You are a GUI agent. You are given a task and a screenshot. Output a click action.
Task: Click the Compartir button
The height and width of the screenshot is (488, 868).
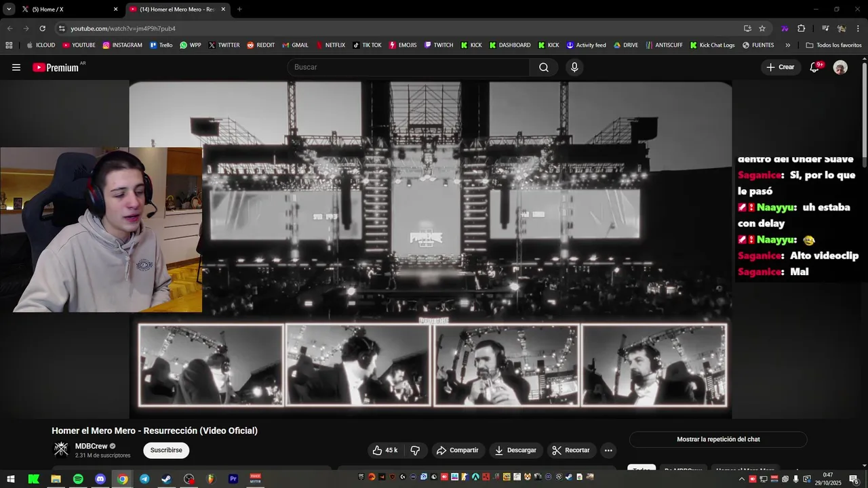click(x=458, y=450)
